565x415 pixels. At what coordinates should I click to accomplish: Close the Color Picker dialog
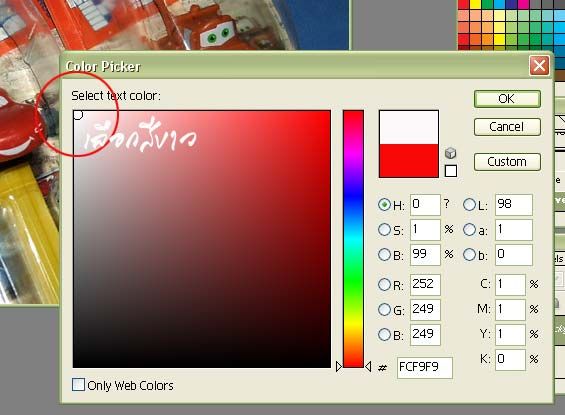pyautogui.click(x=539, y=66)
